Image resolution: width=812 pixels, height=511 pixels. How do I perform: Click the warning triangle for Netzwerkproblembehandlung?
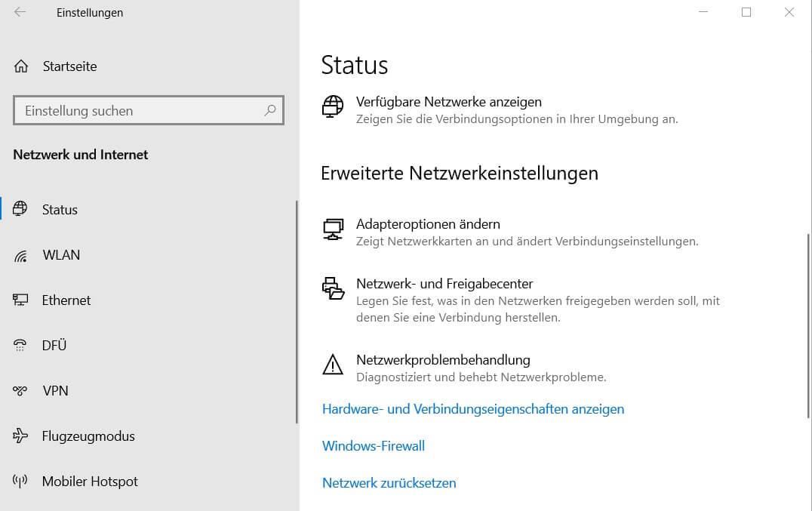tap(332, 365)
